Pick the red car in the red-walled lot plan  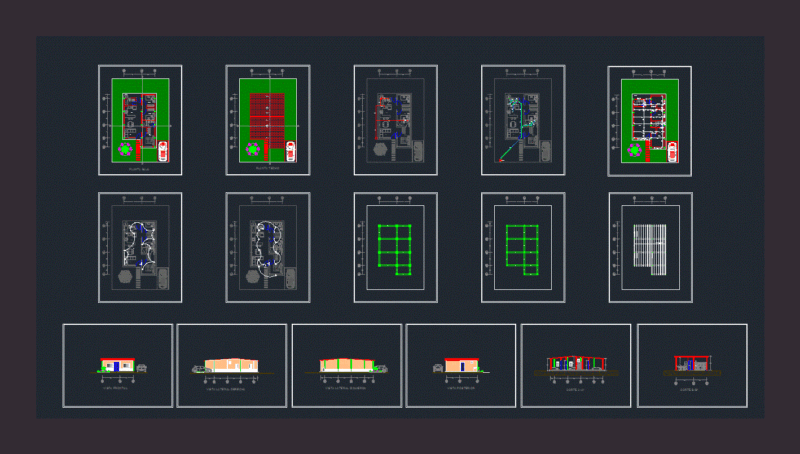click(x=672, y=152)
